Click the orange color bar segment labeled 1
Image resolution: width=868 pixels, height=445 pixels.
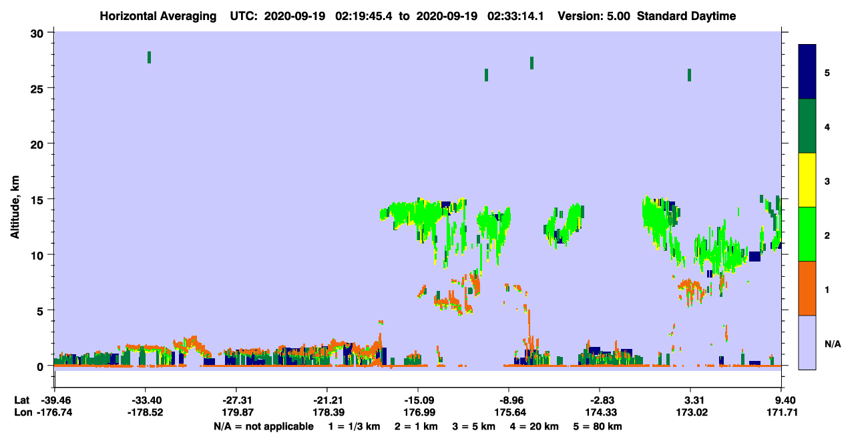(x=807, y=288)
